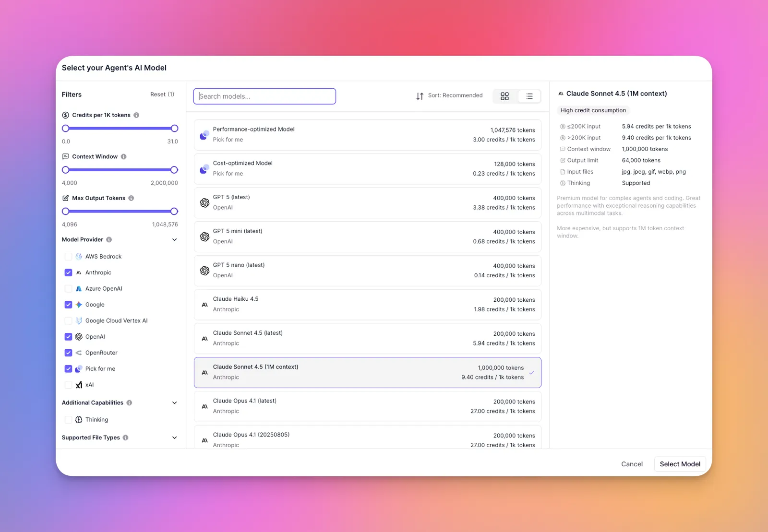
Task: Click info icon beside Additional Capabilities
Action: (129, 403)
